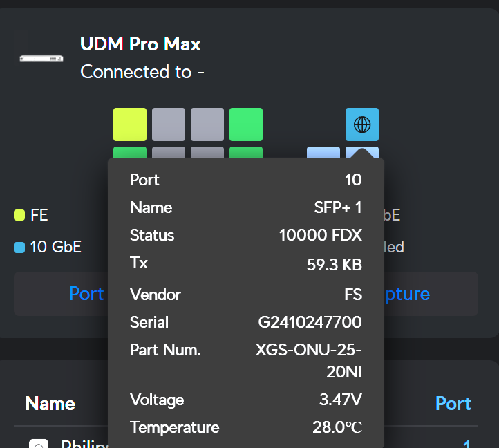Image resolution: width=499 pixels, height=448 pixels.
Task: Click the FE yellow legend swatch
Action: coord(19,215)
